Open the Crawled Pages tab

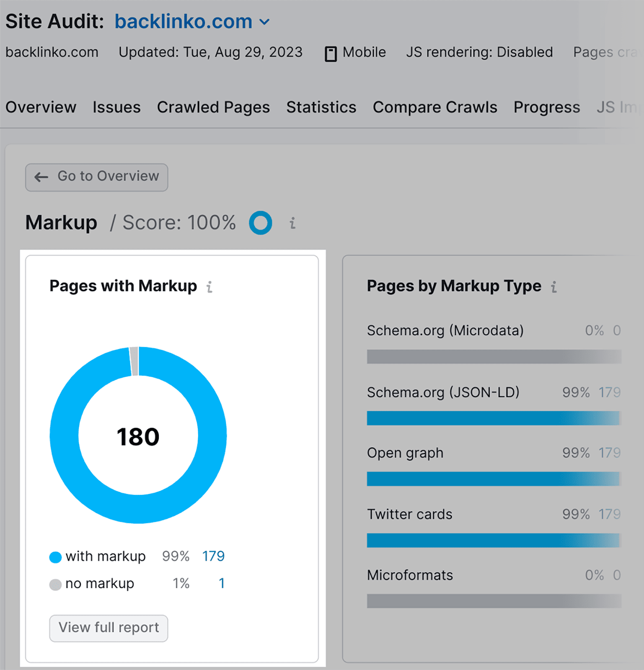tap(213, 107)
